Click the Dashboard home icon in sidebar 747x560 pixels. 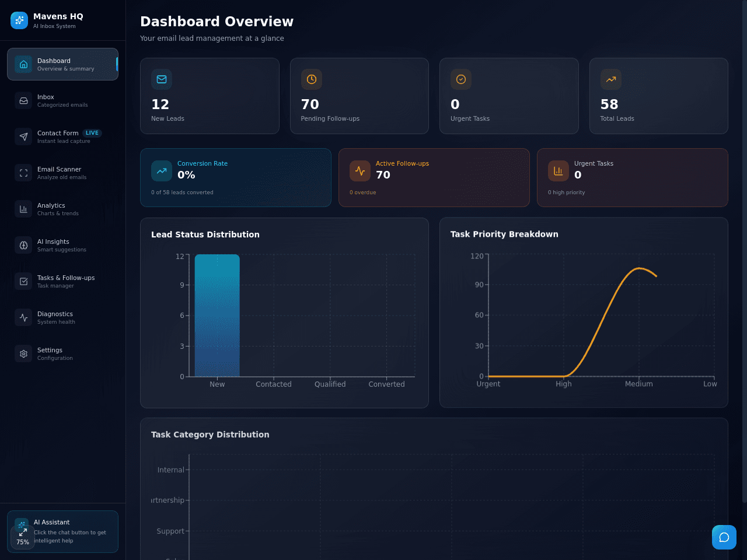pos(23,64)
